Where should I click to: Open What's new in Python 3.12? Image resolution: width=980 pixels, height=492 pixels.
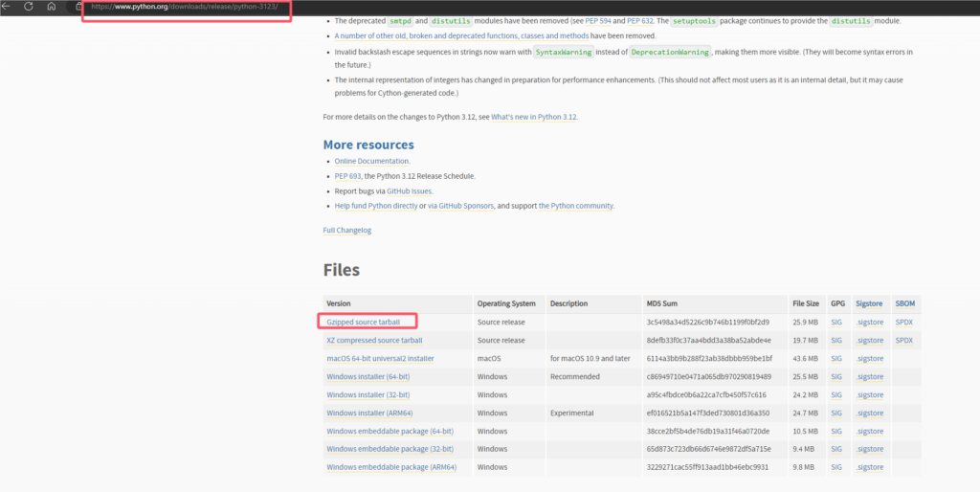click(x=534, y=117)
